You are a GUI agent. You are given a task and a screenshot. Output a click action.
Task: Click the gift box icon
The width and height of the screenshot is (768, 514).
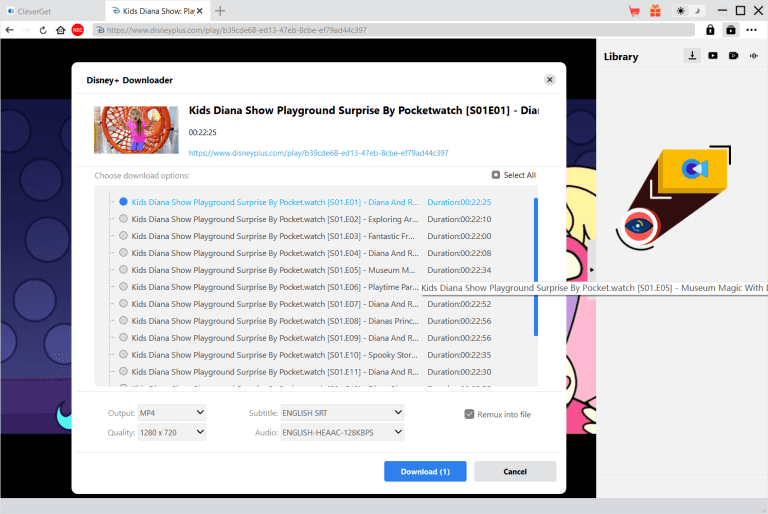click(x=655, y=11)
